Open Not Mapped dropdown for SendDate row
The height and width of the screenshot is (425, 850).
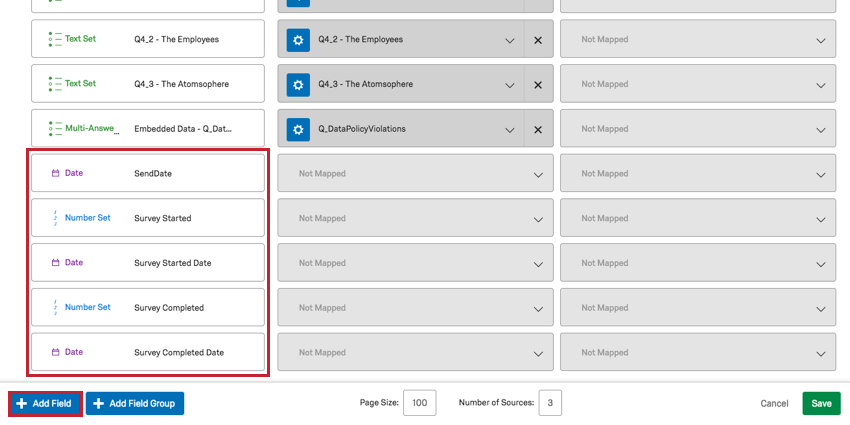pos(415,174)
